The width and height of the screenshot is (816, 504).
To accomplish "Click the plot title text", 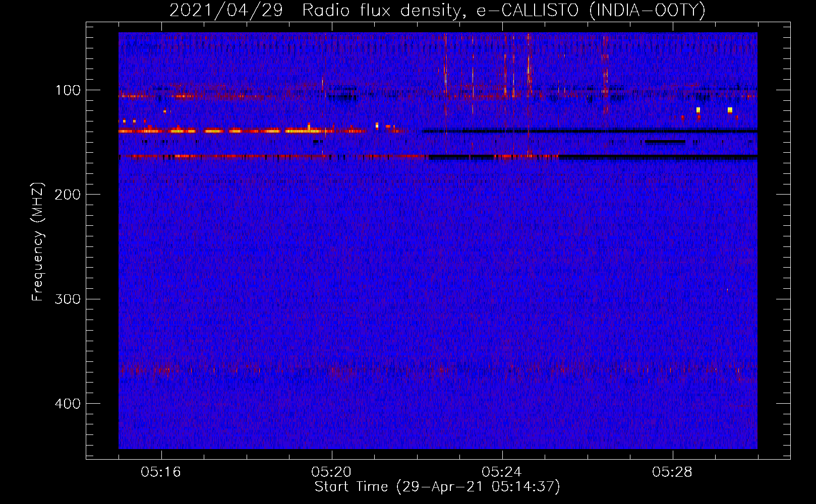I will point(437,10).
